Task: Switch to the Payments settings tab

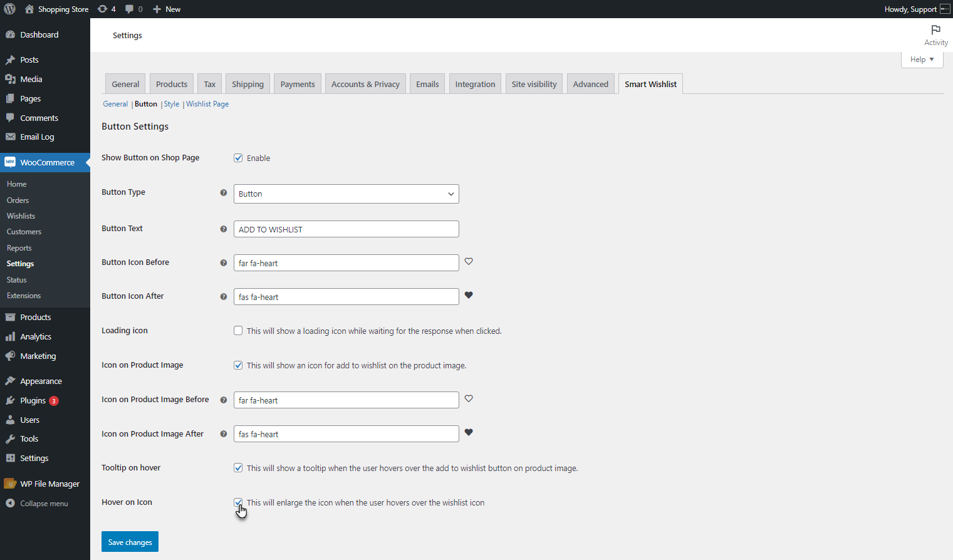Action: [298, 84]
